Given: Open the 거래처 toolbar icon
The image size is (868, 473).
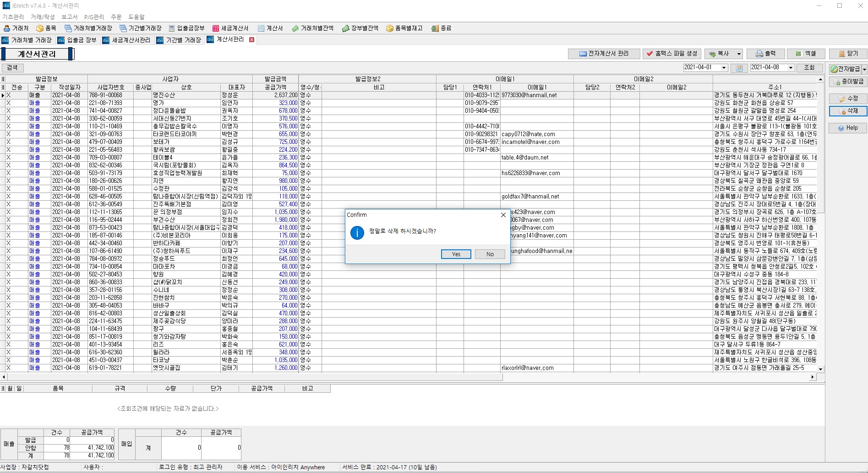Looking at the screenshot, I should click(x=16, y=28).
